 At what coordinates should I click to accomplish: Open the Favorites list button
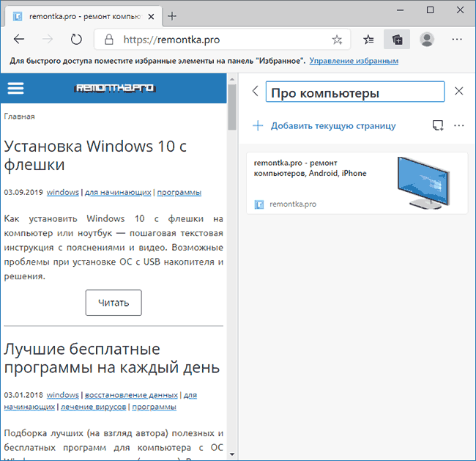pos(368,40)
